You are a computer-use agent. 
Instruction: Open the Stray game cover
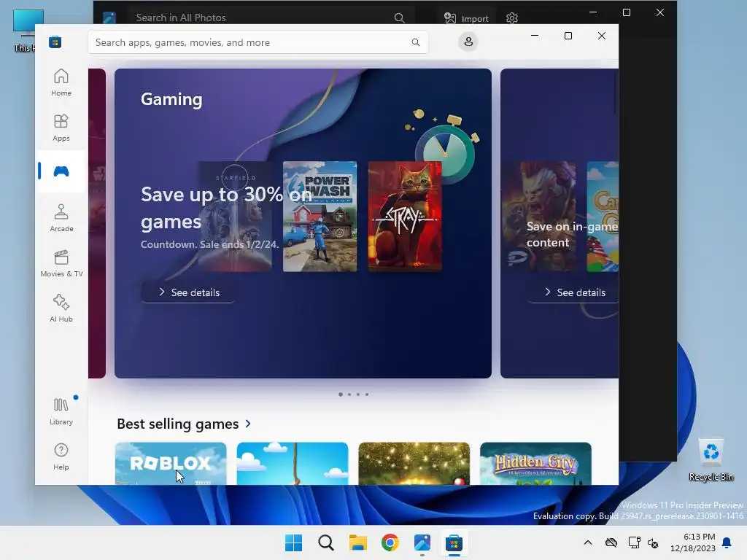[405, 216]
